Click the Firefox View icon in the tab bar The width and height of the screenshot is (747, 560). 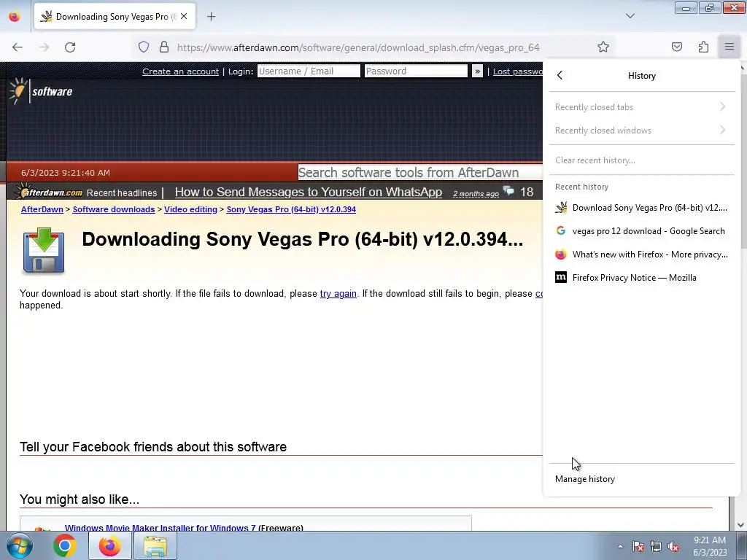(15, 17)
